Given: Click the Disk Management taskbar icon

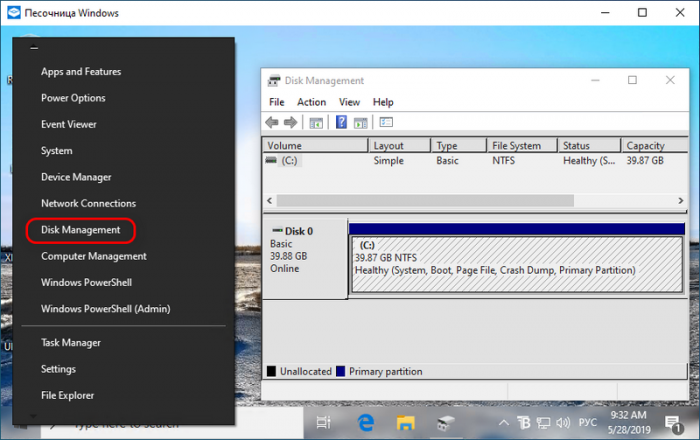Looking at the screenshot, I should (x=445, y=423).
